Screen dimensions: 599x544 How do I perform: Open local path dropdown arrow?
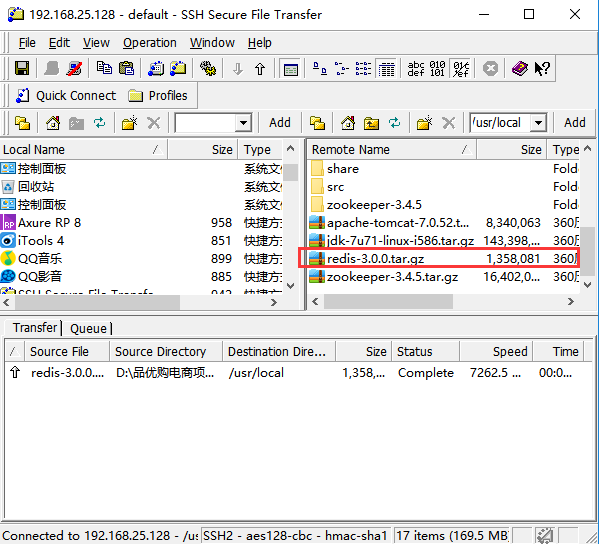pos(243,123)
